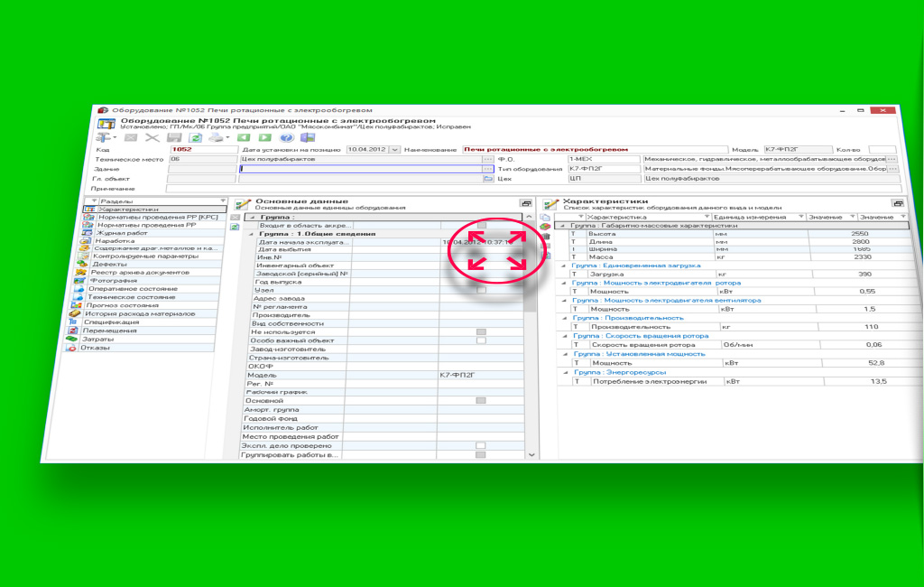This screenshot has height=587, width=924.
Task: Toggle Группировать работы в... checkbox
Action: click(481, 455)
